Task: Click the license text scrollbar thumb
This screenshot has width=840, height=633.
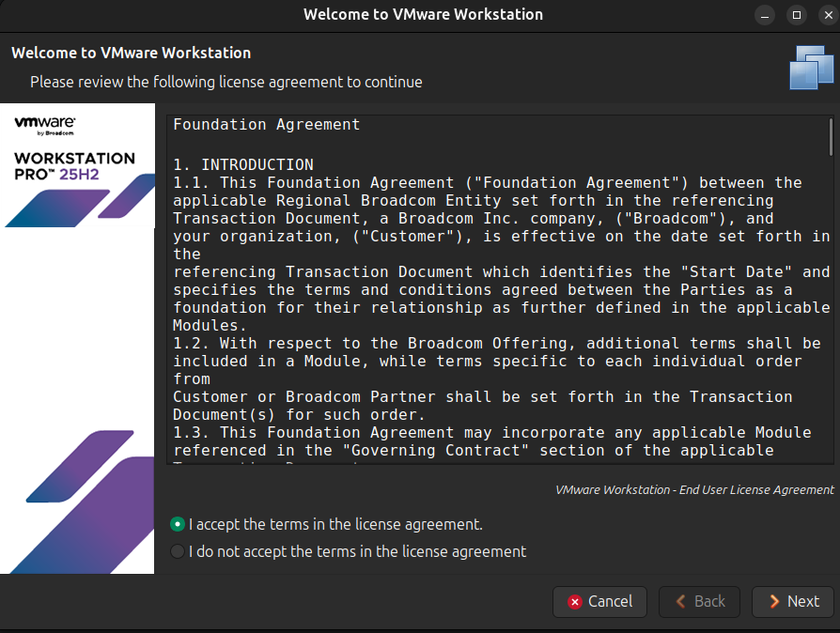Action: tap(831, 136)
